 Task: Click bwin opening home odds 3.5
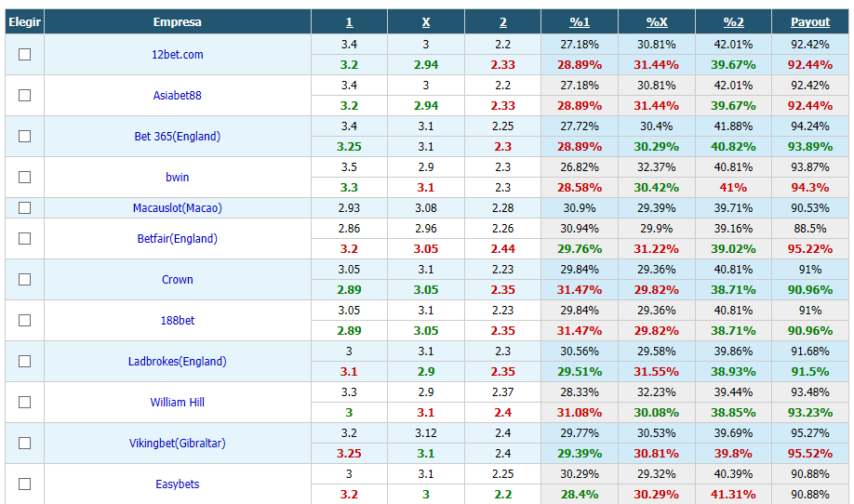(349, 167)
